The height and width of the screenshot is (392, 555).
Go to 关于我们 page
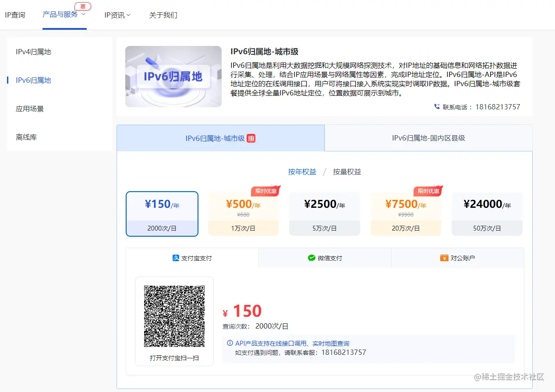(163, 15)
